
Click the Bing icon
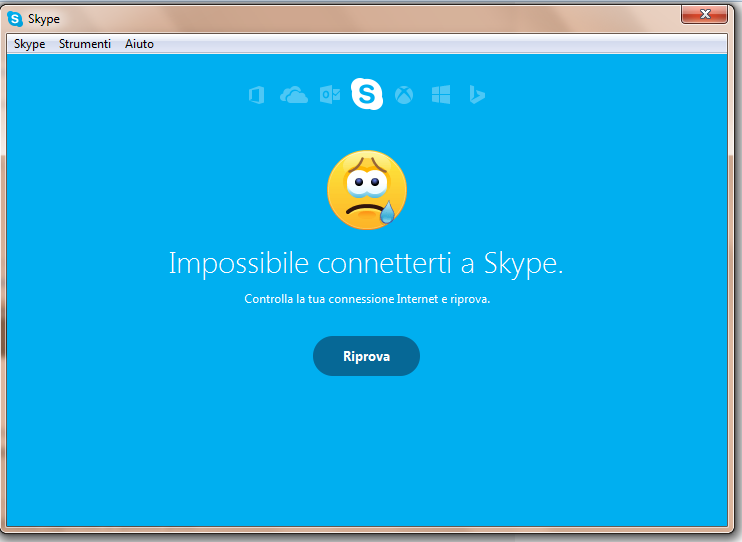(477, 95)
